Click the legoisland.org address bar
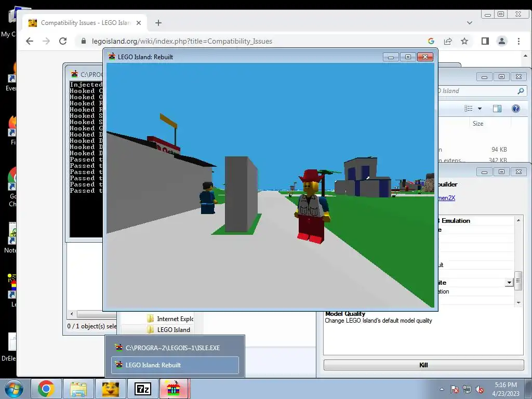The width and height of the screenshot is (532, 399). pyautogui.click(x=251, y=42)
